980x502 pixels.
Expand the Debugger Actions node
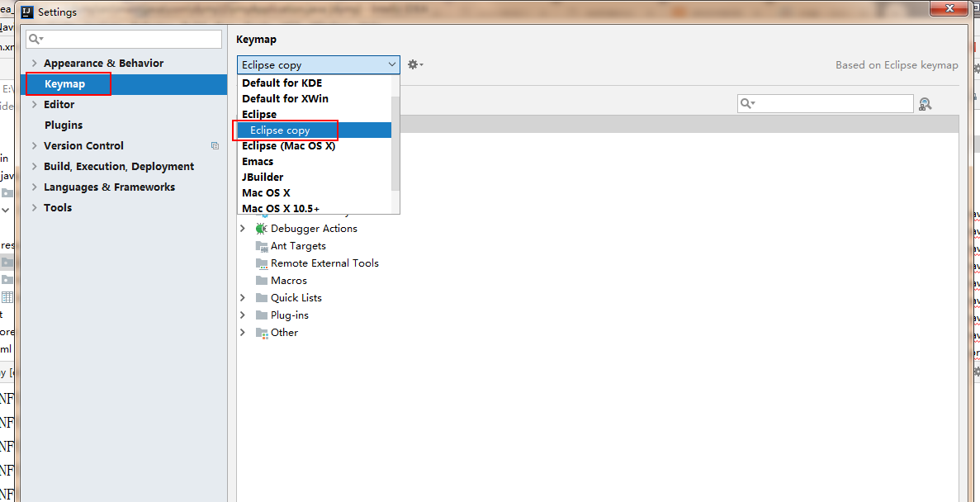click(x=243, y=228)
